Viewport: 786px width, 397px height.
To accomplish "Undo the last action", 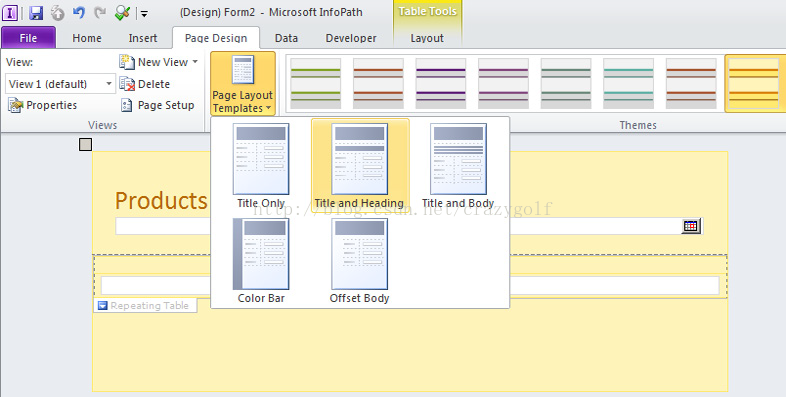I will pos(79,13).
